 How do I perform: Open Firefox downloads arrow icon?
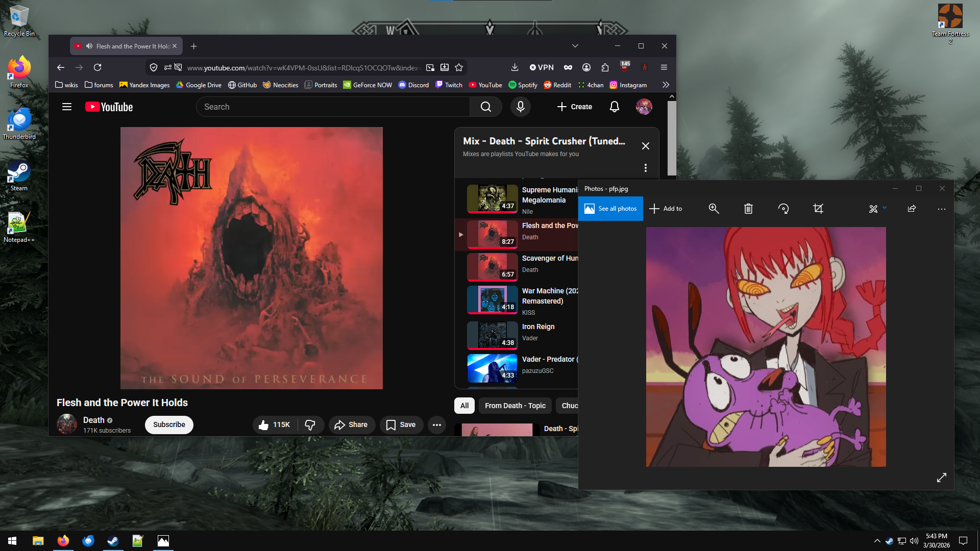tap(514, 67)
